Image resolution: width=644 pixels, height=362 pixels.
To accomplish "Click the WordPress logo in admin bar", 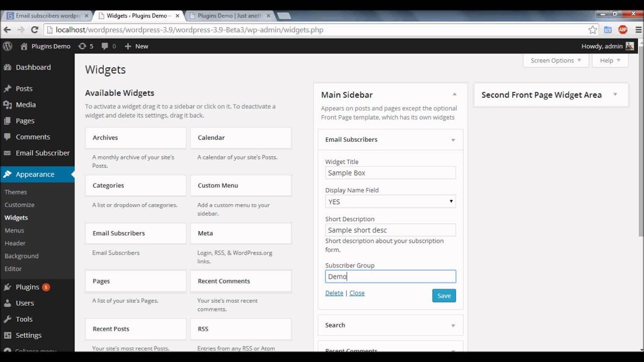I will [8, 46].
